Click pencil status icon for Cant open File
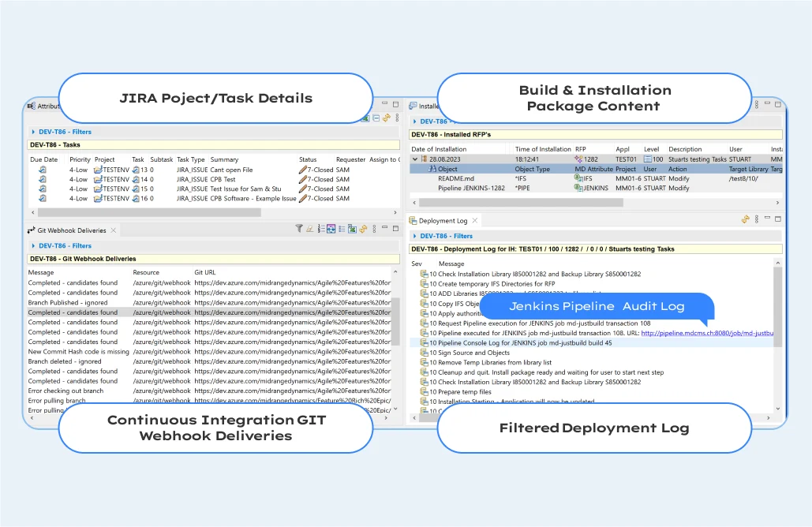The width and height of the screenshot is (812, 527). (302, 170)
